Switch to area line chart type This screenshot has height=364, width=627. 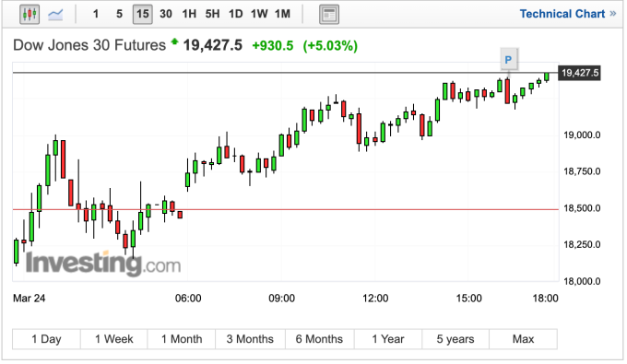pyautogui.click(x=55, y=15)
